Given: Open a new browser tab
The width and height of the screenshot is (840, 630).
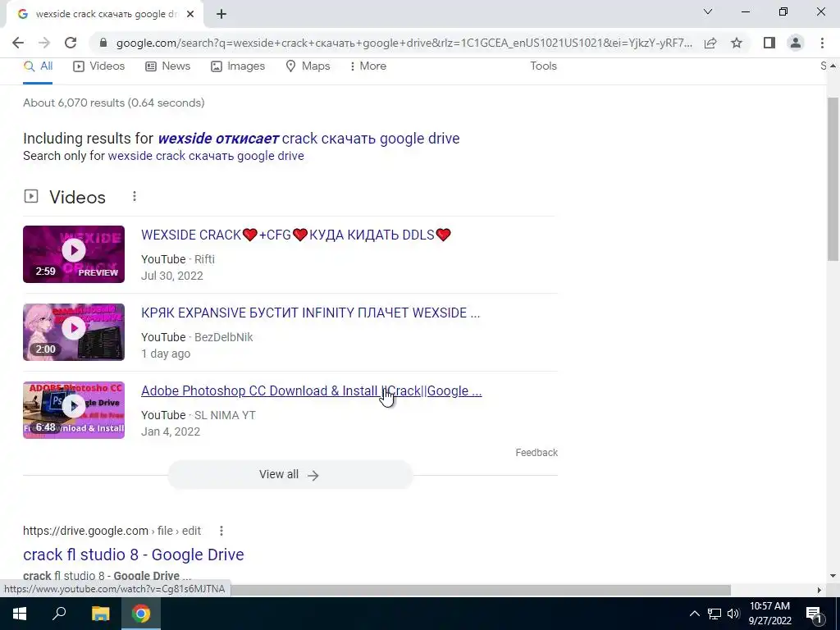Looking at the screenshot, I should (x=221, y=15).
